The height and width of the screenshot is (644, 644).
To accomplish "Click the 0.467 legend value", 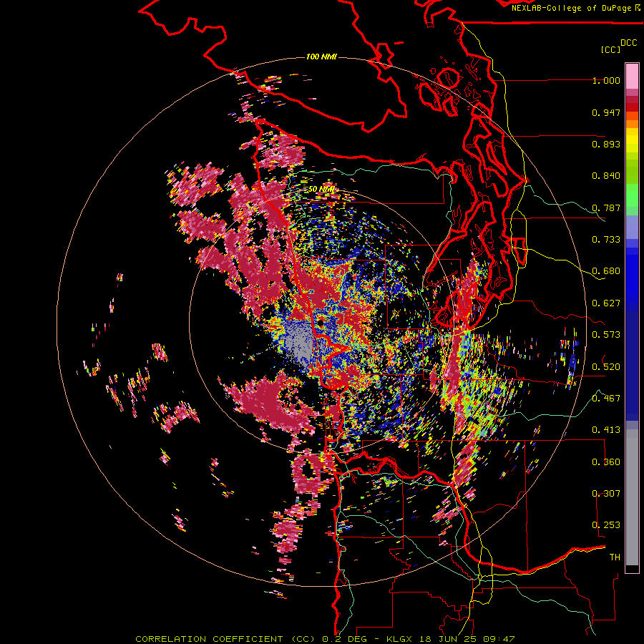I will (606, 399).
